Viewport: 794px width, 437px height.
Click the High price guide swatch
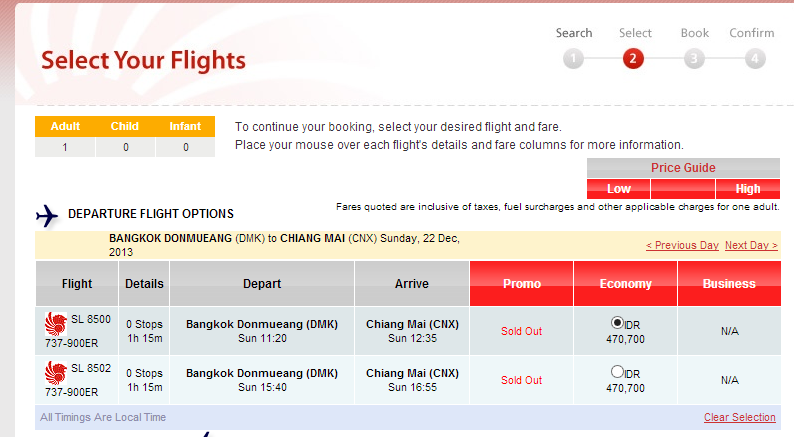pyautogui.click(x=747, y=188)
